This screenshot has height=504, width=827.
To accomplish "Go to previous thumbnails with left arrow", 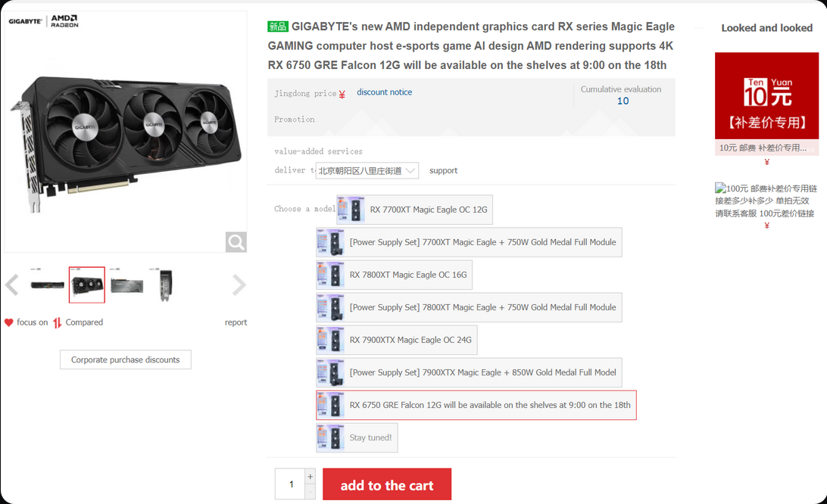I will tap(11, 285).
